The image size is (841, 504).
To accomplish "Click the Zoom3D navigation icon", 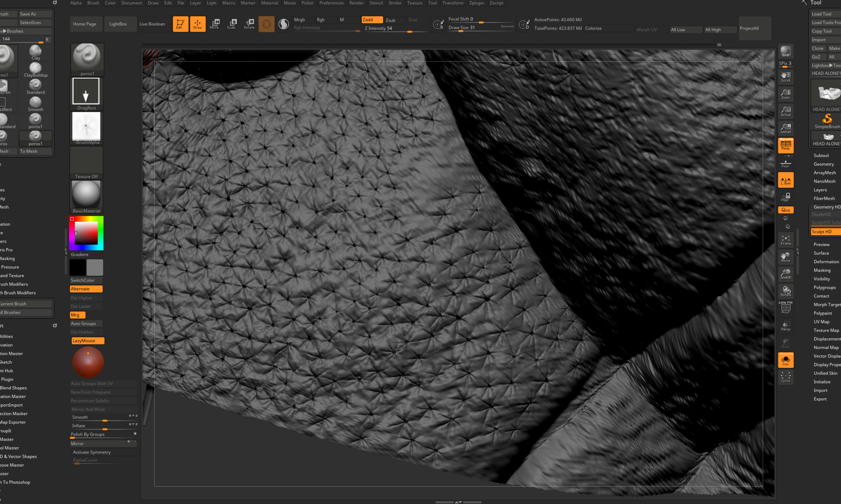I will [785, 274].
